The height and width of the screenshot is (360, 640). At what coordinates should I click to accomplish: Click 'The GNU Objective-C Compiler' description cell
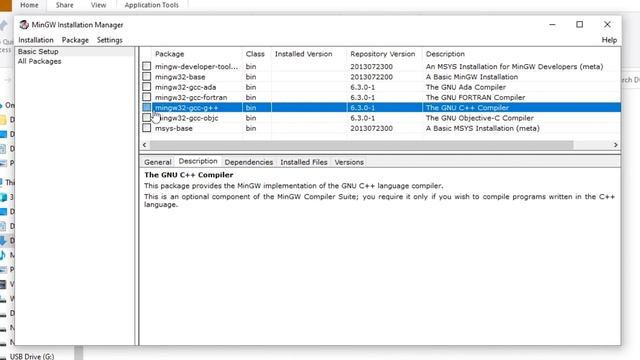pos(480,118)
